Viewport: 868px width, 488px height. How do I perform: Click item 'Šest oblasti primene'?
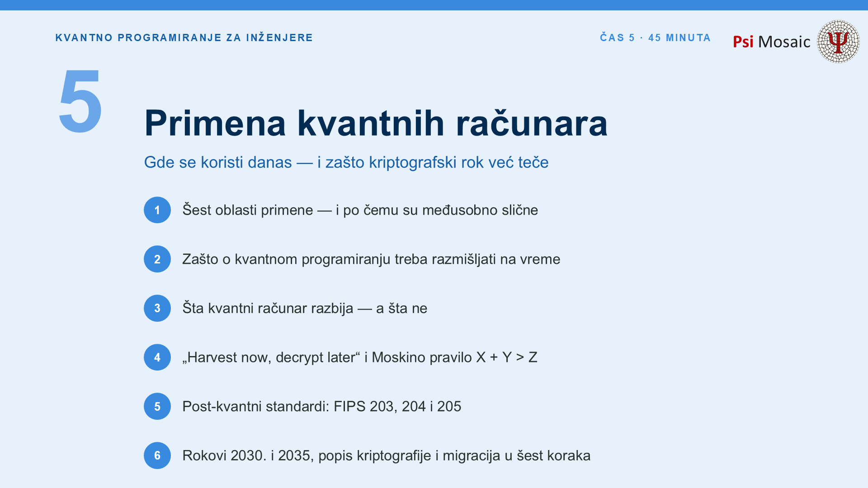pos(248,210)
